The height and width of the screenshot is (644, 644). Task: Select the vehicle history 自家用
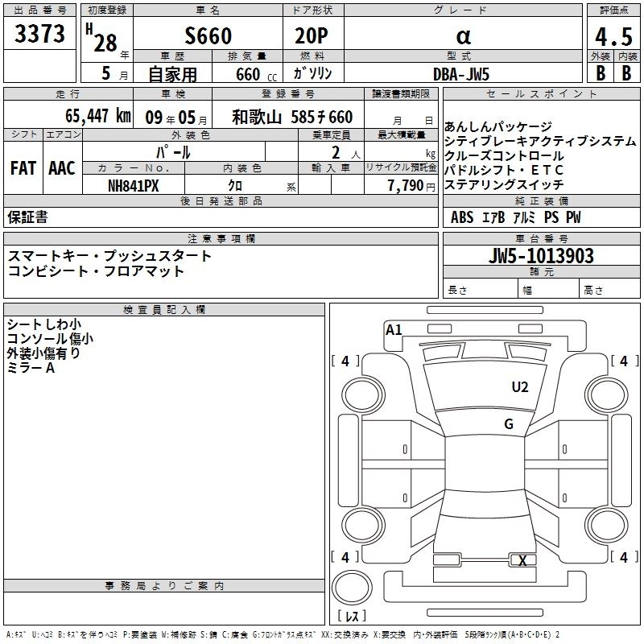(172, 74)
